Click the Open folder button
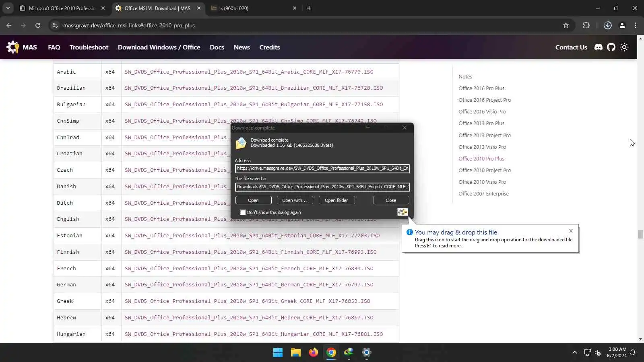The height and width of the screenshot is (362, 644). [336, 200]
